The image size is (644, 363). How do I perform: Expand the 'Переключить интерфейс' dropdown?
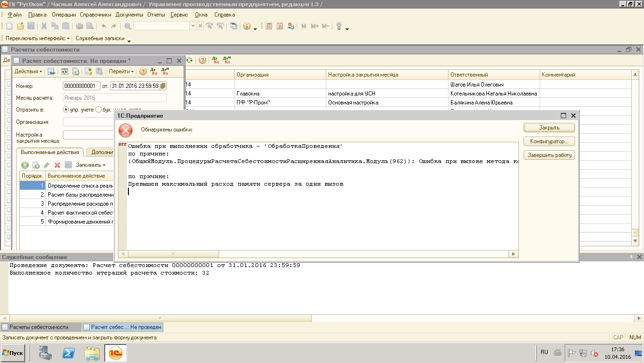(37, 38)
